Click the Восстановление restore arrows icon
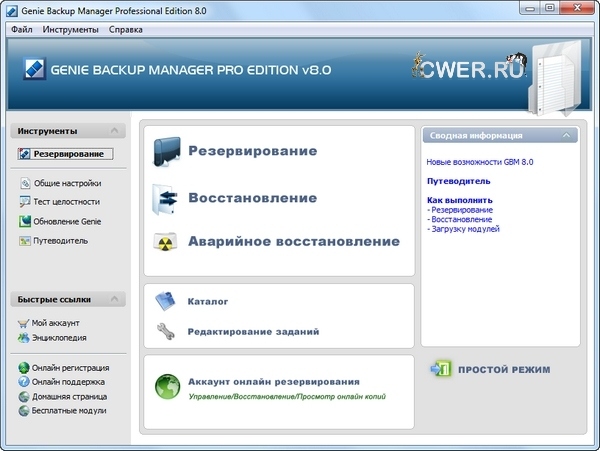 pos(166,197)
